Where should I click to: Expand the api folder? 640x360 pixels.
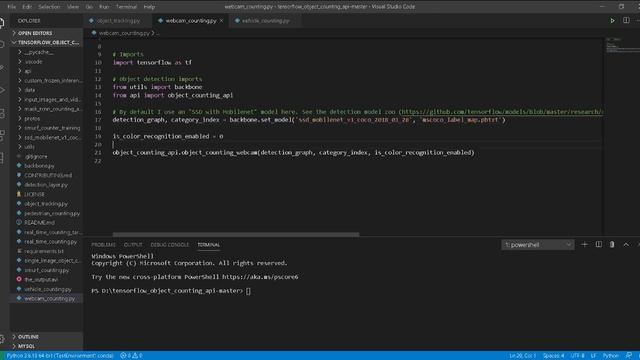coord(27,71)
